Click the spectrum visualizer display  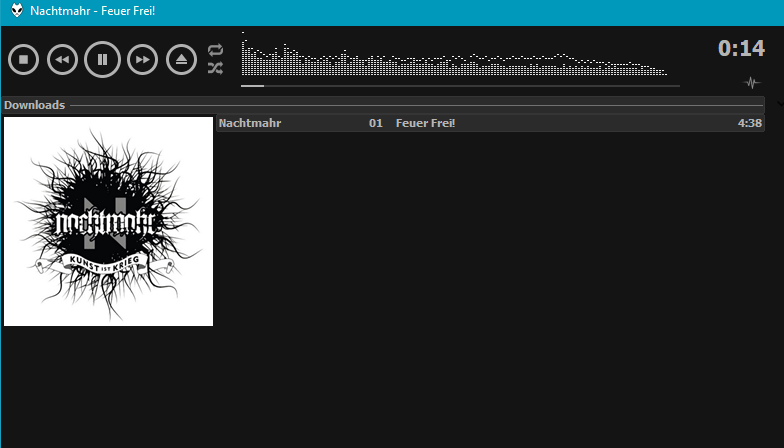click(x=454, y=54)
